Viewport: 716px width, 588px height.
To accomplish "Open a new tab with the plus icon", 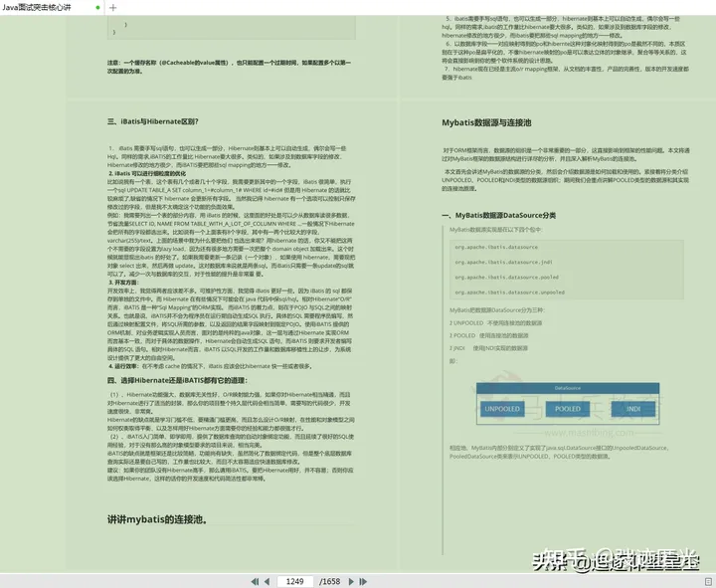I will 112,7.
